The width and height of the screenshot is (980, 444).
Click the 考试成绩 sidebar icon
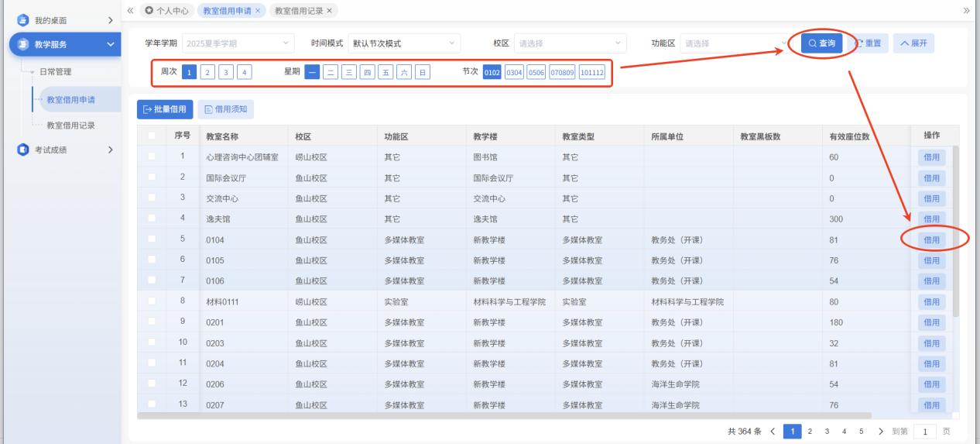pos(22,150)
